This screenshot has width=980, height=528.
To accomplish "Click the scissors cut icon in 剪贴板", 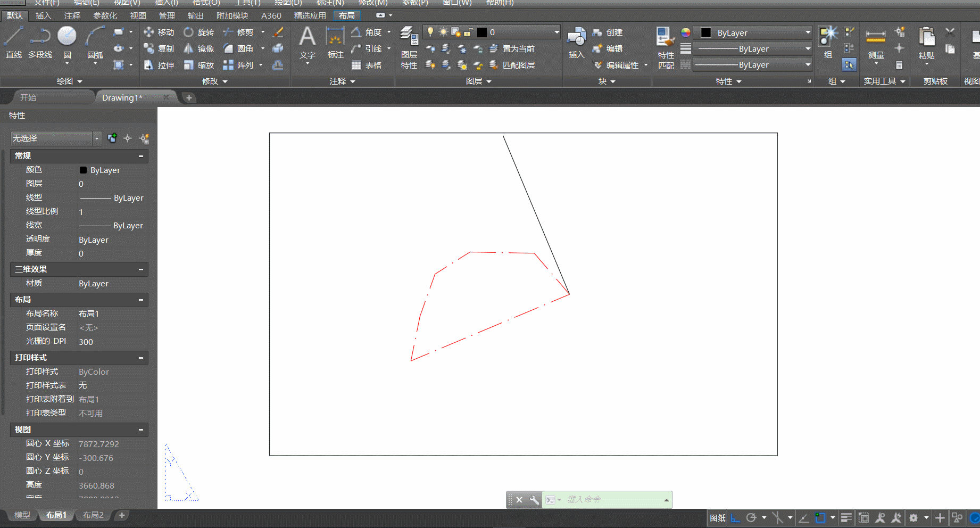I will 950,32.
